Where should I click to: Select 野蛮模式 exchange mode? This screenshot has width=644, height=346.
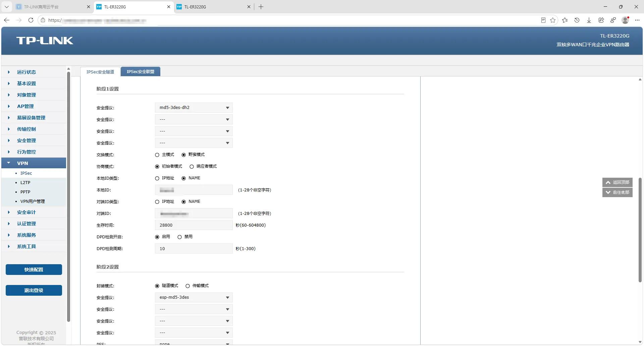[x=183, y=155]
